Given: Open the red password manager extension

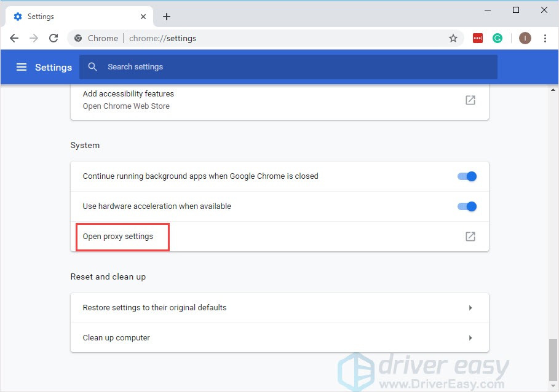Looking at the screenshot, I should pyautogui.click(x=478, y=38).
